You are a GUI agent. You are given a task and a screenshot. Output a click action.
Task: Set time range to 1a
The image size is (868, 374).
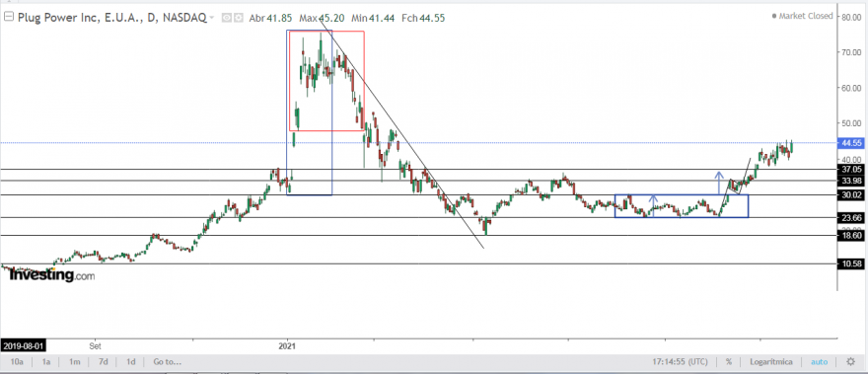coord(46,362)
